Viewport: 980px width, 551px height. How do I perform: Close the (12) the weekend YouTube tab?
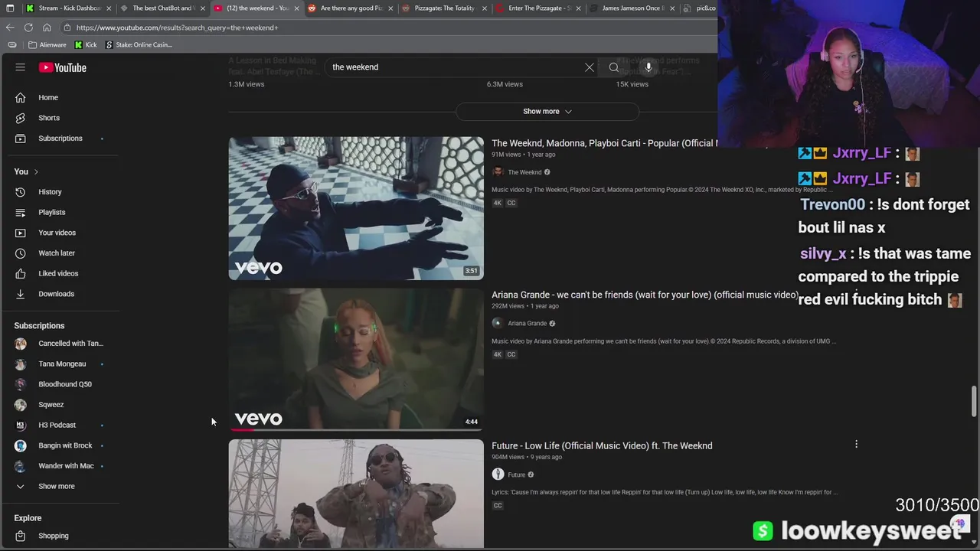(296, 8)
